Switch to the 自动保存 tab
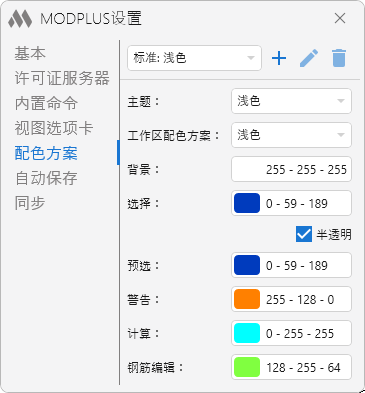Viewport: 365px width, 393px height. pyautogui.click(x=46, y=178)
